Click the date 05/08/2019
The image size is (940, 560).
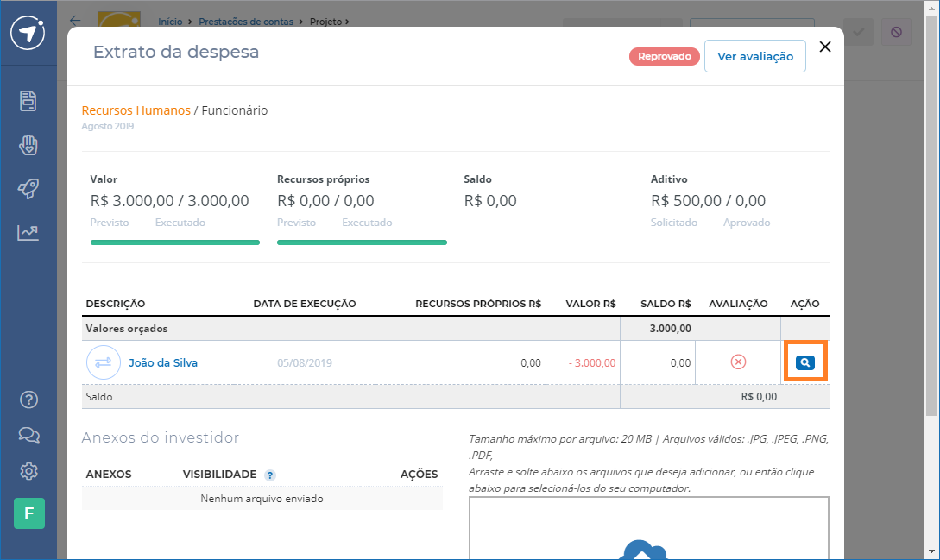(305, 362)
